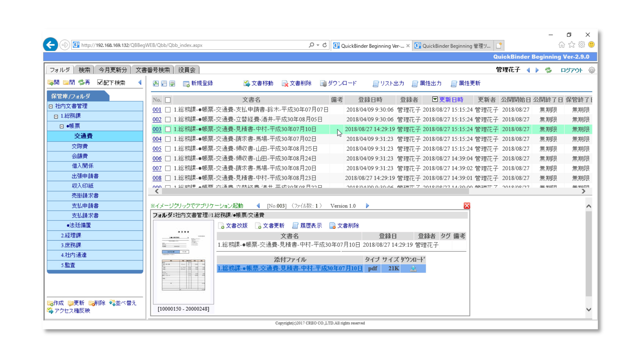Image resolution: width=644 pixels, height=360 pixels.
Task: Open browser tools gear icon
Action: (x=582, y=45)
